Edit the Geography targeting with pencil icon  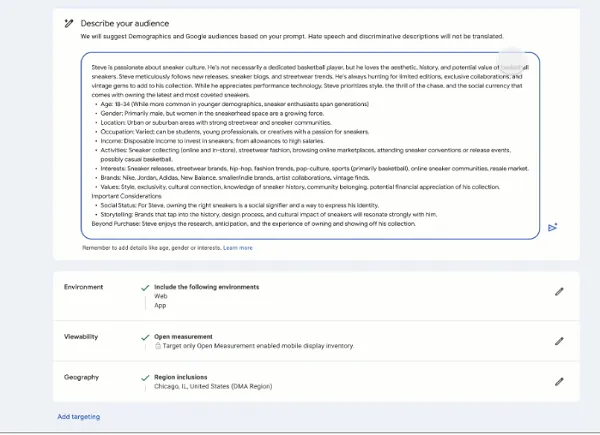559,381
